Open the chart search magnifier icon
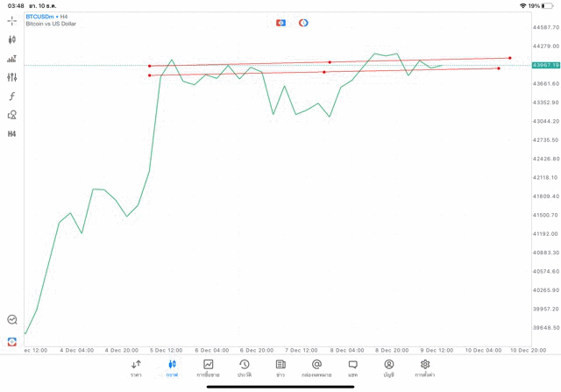Screen dimensions: 561x392 point(12,320)
